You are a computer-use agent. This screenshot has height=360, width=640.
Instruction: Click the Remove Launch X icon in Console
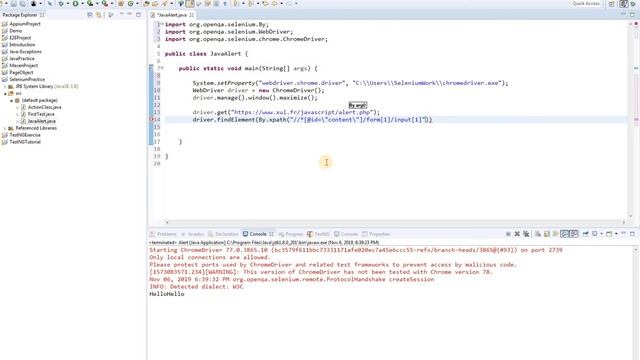pos(517,234)
